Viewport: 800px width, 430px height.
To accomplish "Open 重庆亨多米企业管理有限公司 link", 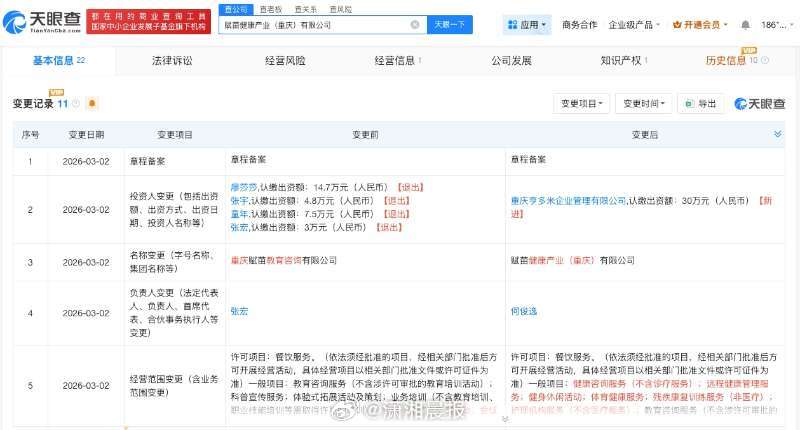I will coord(568,200).
